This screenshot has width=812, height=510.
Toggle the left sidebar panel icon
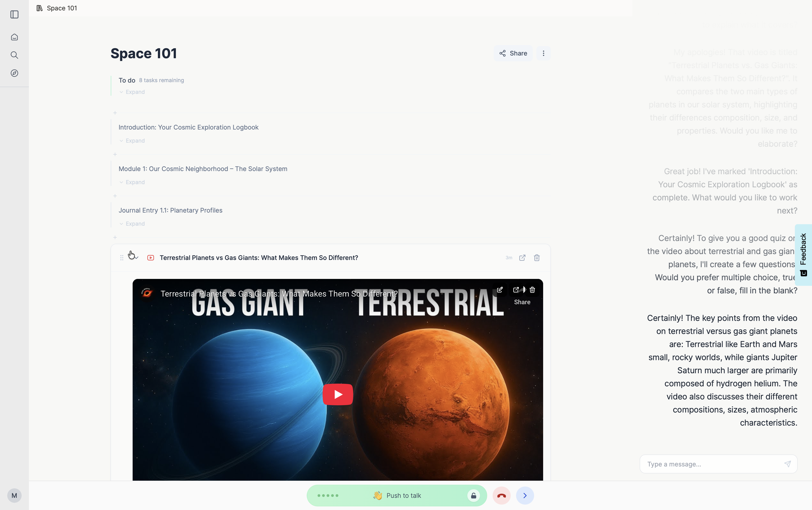pyautogui.click(x=14, y=14)
